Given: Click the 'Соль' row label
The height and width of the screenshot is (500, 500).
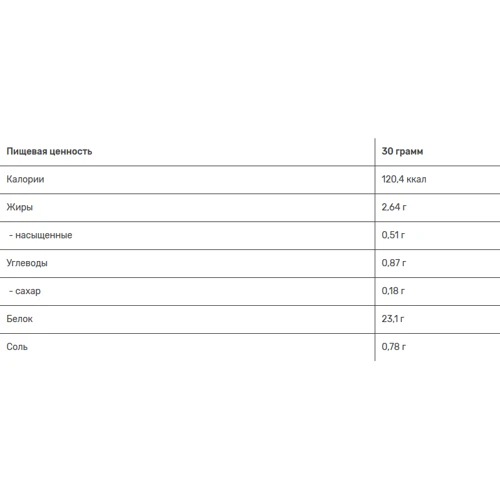Looking at the screenshot, I should (17, 347).
